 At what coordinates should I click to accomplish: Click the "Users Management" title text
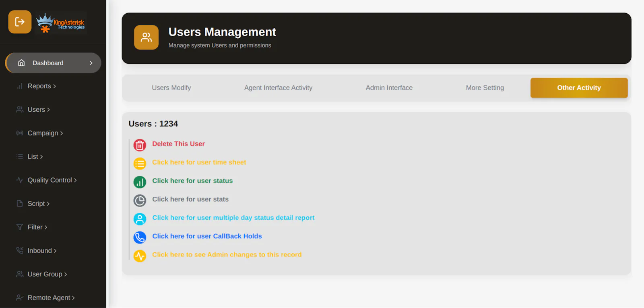222,32
